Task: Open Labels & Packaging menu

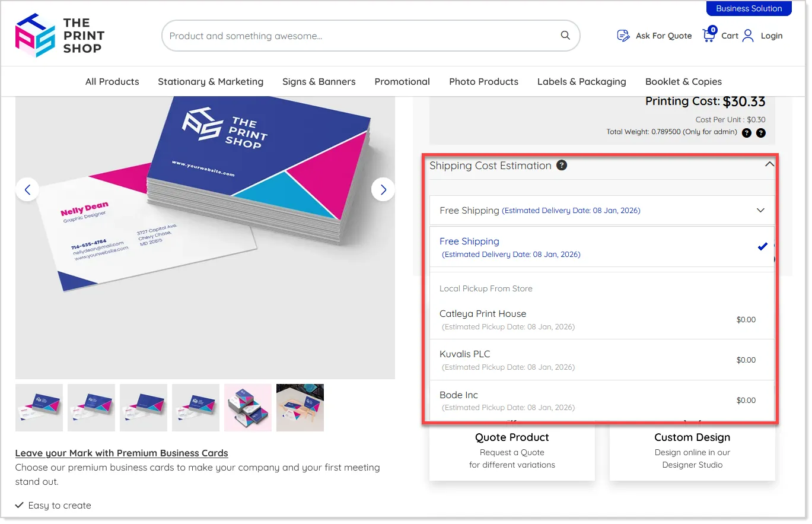Action: (582, 81)
